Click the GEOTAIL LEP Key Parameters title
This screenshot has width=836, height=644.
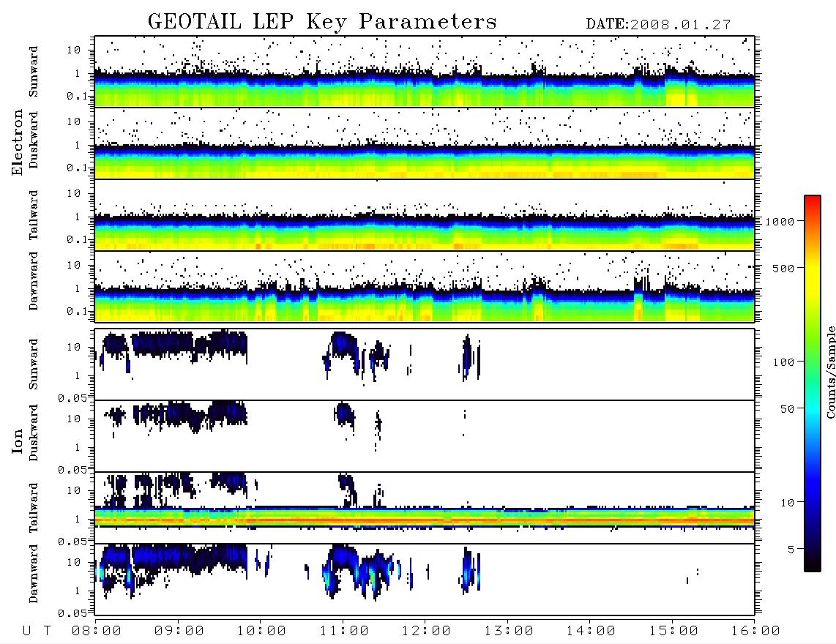pyautogui.click(x=322, y=22)
